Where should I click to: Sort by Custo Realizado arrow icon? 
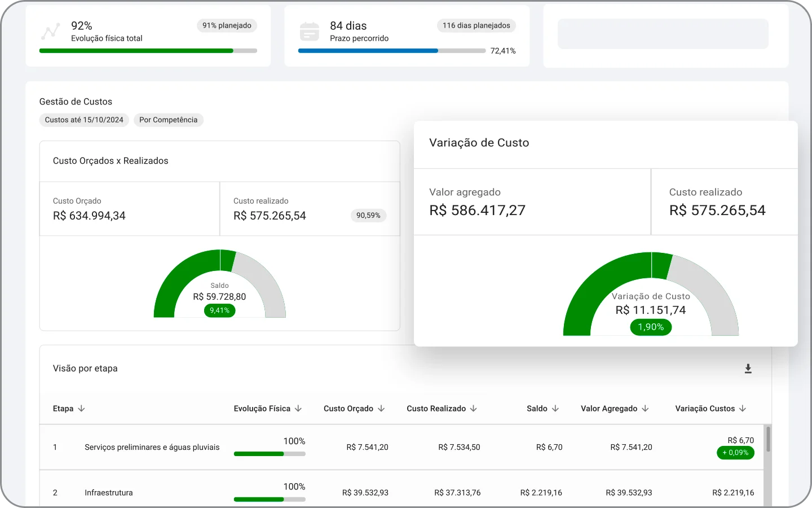coord(474,409)
